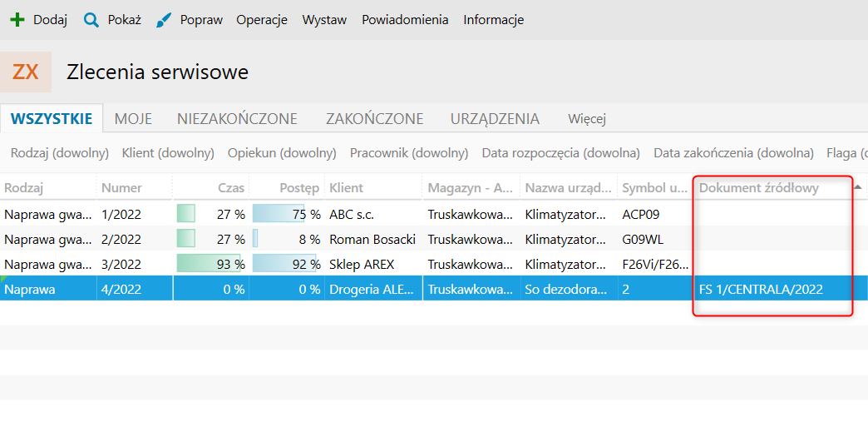Open the Informacje menu
The width and height of the screenshot is (868, 422).
click(494, 20)
